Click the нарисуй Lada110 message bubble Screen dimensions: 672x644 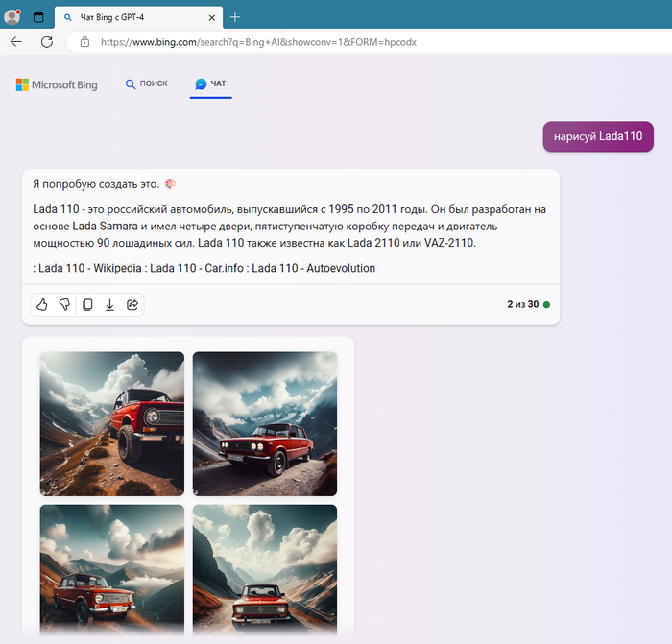tap(598, 136)
